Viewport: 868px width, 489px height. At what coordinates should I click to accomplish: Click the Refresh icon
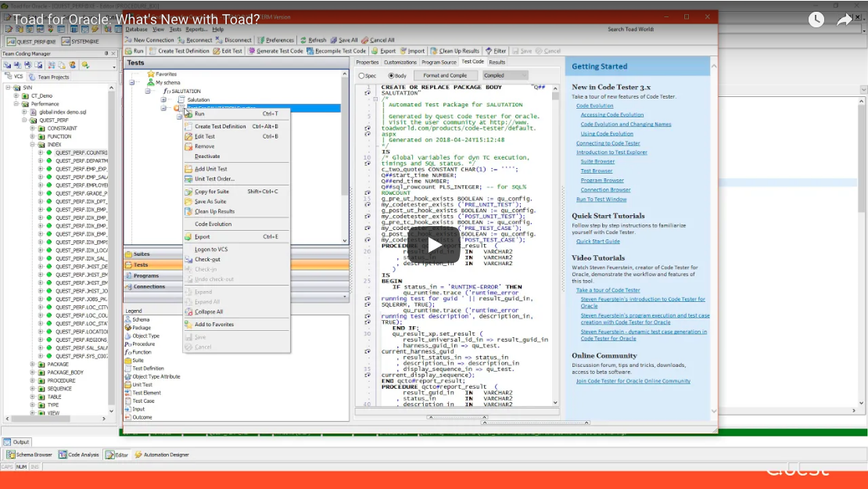pos(304,38)
